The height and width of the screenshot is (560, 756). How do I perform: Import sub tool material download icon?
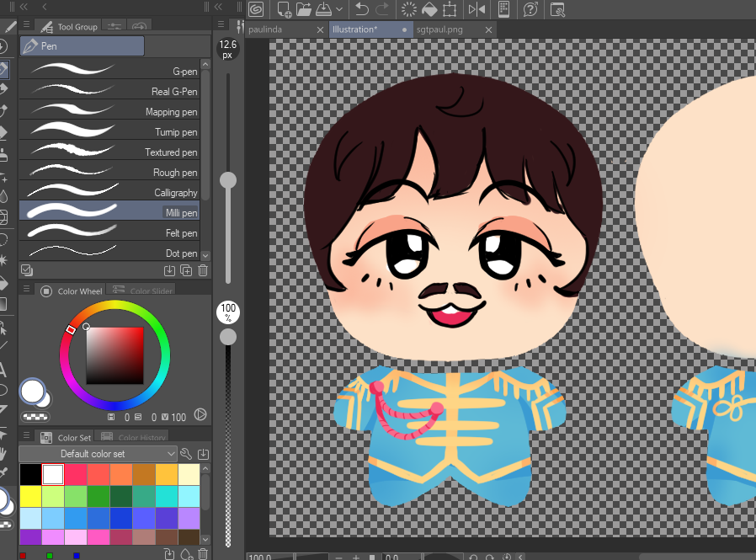169,270
